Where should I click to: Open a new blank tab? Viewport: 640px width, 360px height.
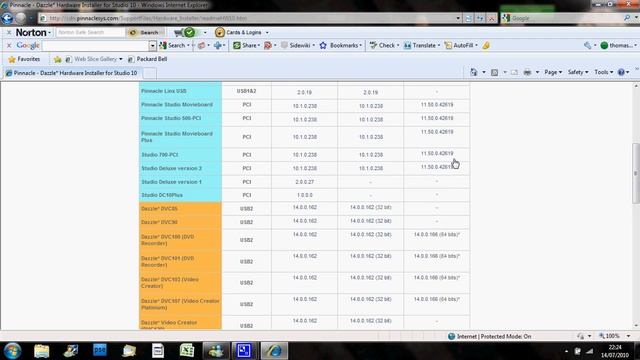click(x=149, y=73)
